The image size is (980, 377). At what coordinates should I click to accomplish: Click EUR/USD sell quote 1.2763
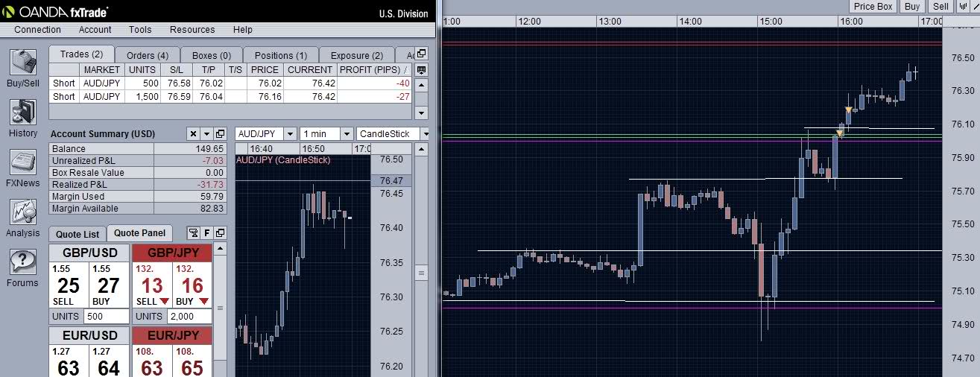coord(69,361)
